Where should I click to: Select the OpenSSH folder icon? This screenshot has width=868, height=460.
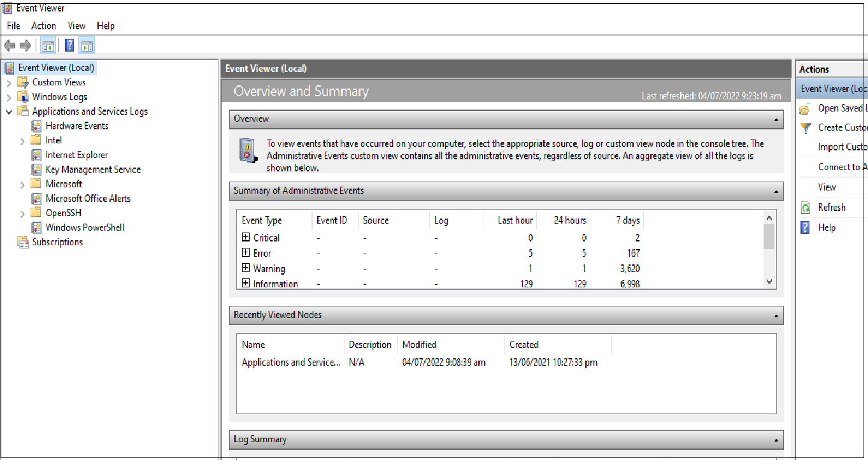(x=36, y=213)
